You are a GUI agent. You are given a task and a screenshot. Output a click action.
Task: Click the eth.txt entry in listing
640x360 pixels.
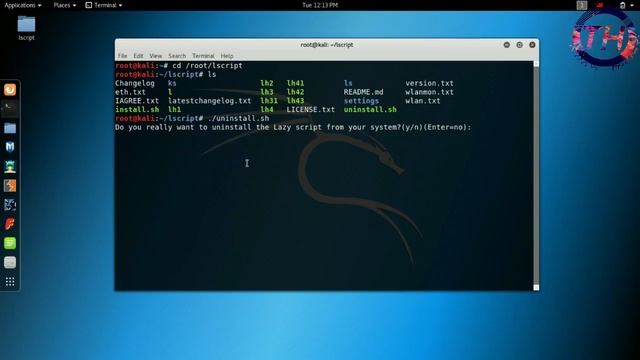click(x=130, y=92)
